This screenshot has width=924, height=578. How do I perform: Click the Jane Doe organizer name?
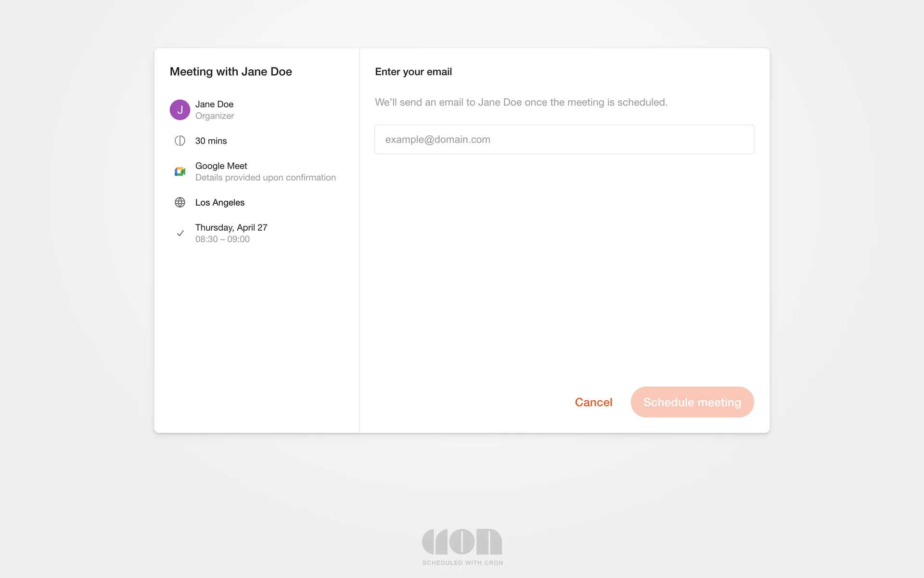coord(214,104)
